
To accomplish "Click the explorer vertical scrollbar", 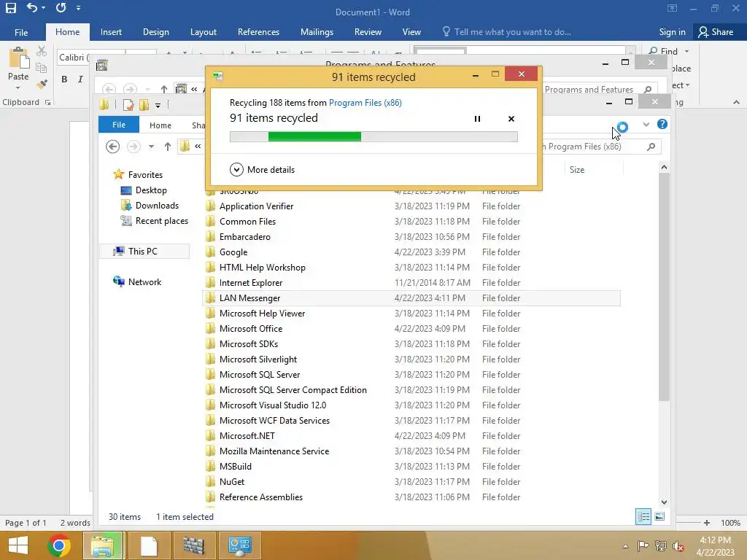I will coord(664,287).
